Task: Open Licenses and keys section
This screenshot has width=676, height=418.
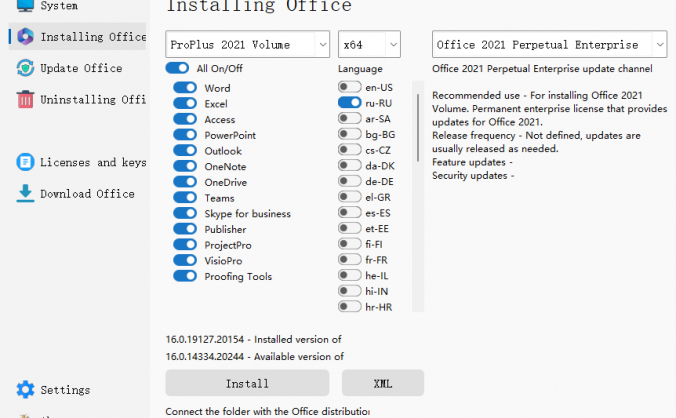Action: (78, 162)
